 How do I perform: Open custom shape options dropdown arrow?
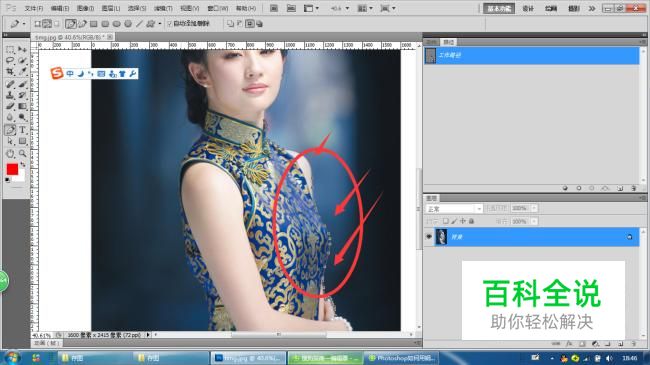click(x=160, y=24)
